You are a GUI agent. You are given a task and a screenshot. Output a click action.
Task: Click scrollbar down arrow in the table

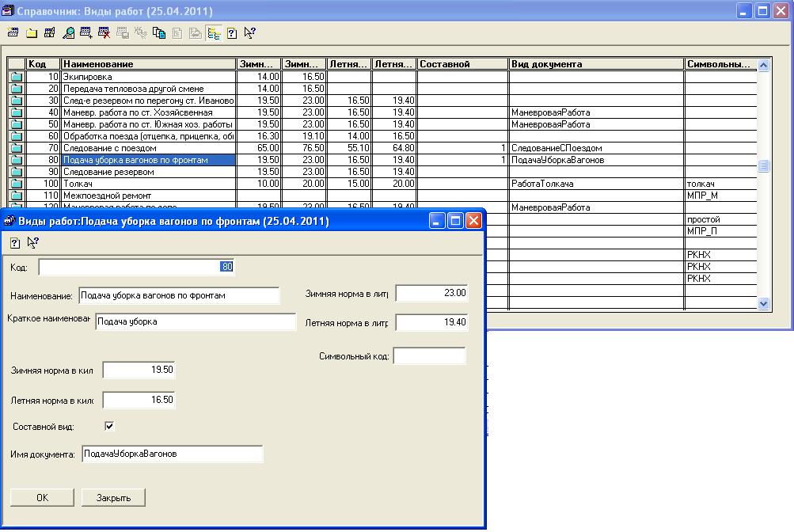pos(764,303)
